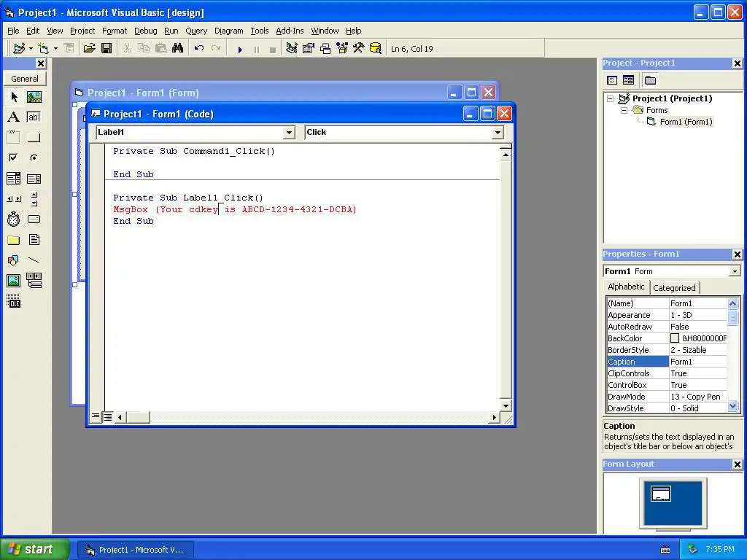
Task: Select the DriveListBox tool
Action: click(x=34, y=219)
